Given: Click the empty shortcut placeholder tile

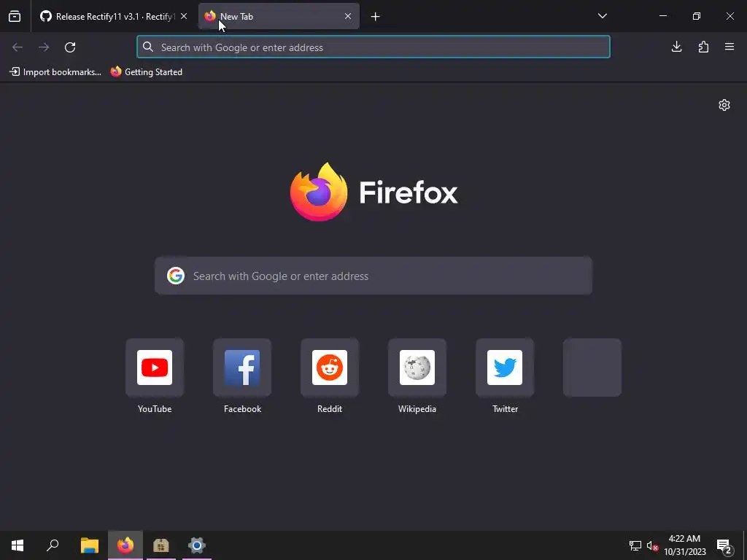Looking at the screenshot, I should (x=592, y=367).
